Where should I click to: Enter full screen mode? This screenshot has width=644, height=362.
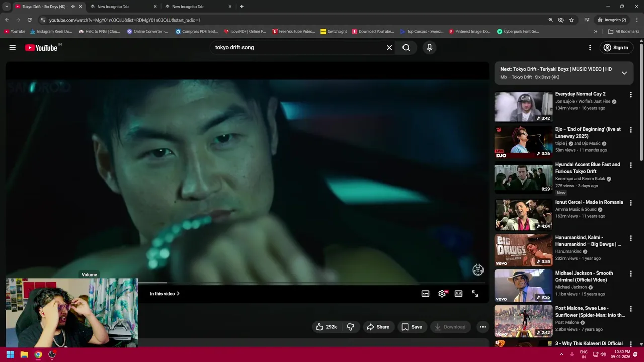click(x=475, y=294)
